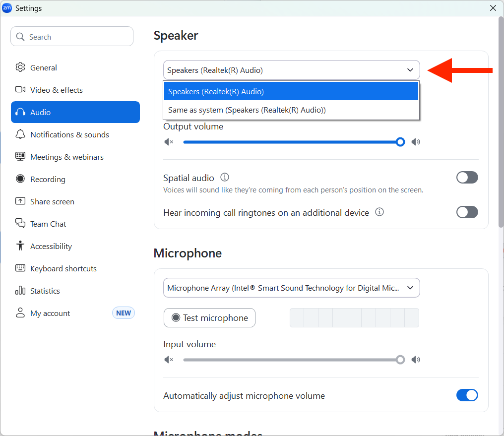Open the Microphone Array device dropdown
The image size is (504, 436).
tap(292, 288)
